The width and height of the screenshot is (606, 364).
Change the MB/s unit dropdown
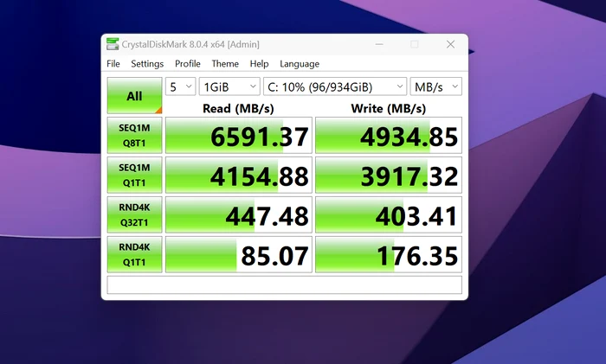click(x=436, y=86)
